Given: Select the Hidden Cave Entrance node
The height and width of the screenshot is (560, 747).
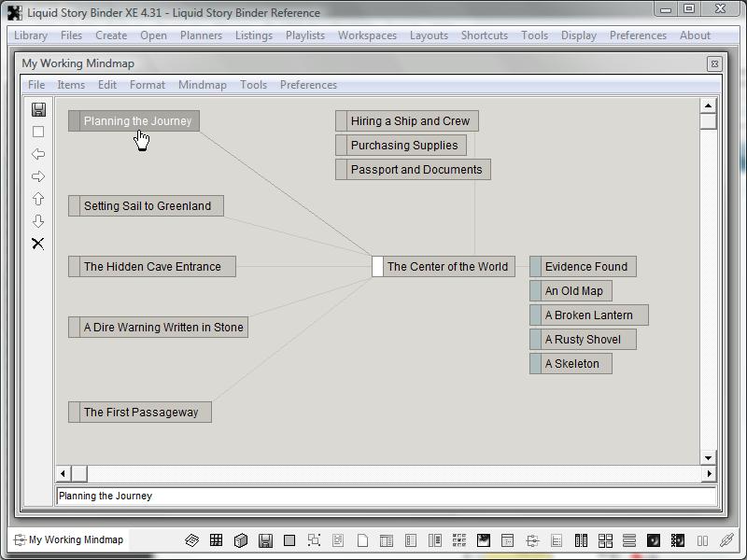Looking at the screenshot, I should [x=152, y=267].
